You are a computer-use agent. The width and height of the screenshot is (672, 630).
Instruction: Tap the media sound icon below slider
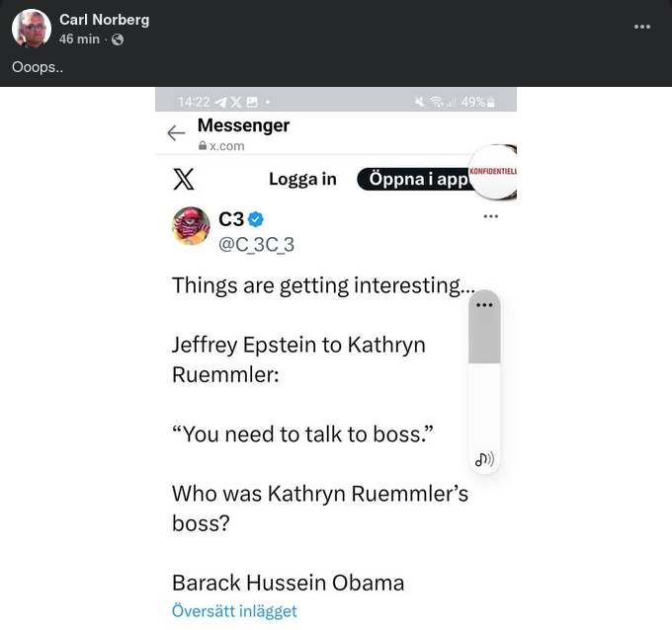484,459
